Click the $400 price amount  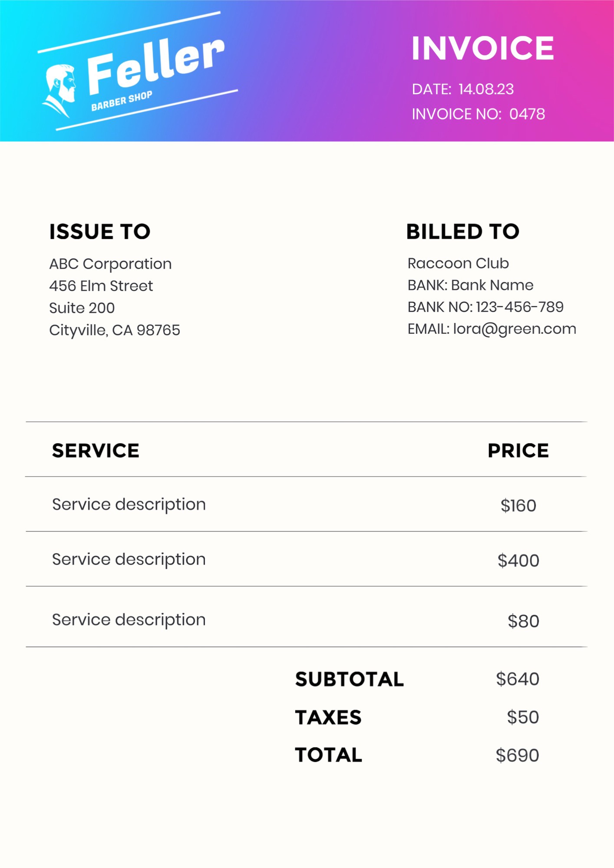518,561
